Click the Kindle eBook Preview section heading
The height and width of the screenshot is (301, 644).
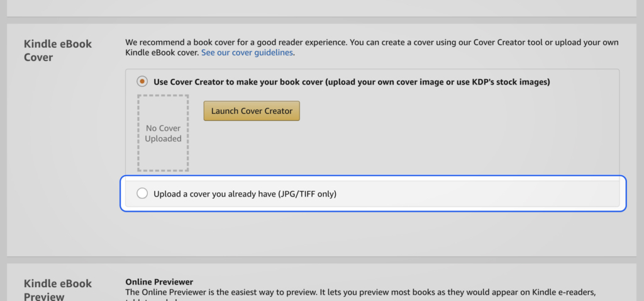[58, 290]
